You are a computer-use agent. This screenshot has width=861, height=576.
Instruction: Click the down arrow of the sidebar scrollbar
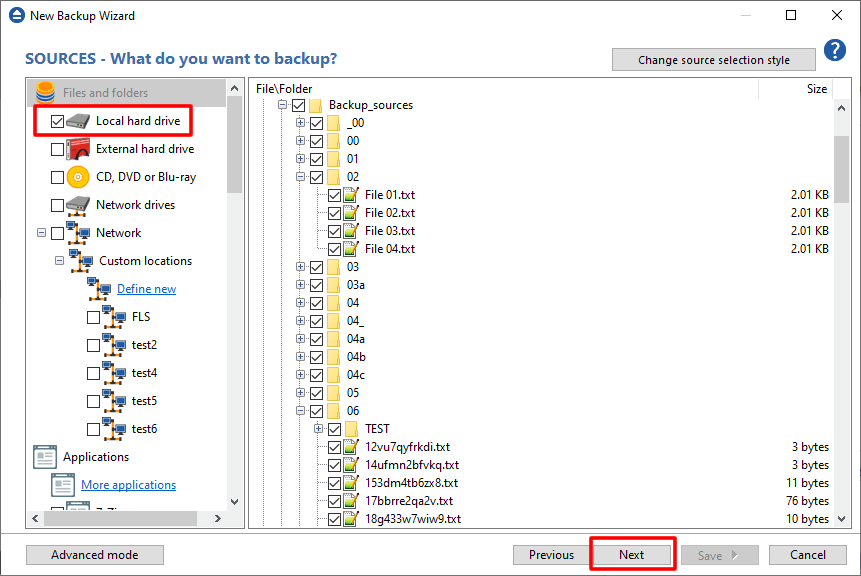234,499
